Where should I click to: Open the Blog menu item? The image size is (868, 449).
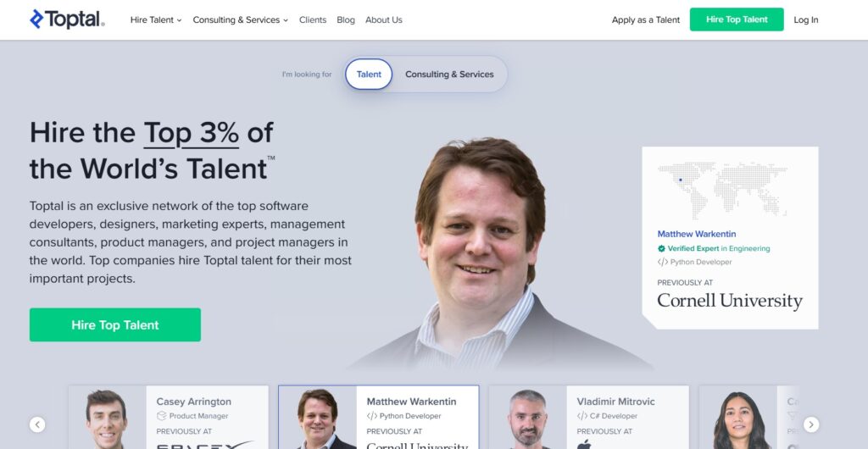[x=346, y=19]
